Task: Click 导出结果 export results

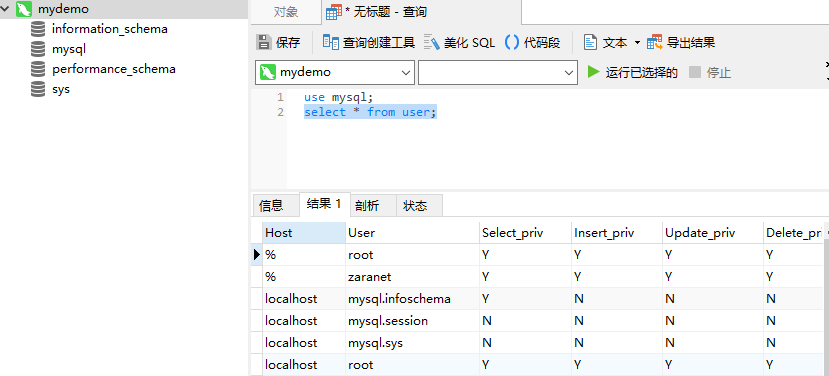Action: coord(681,42)
